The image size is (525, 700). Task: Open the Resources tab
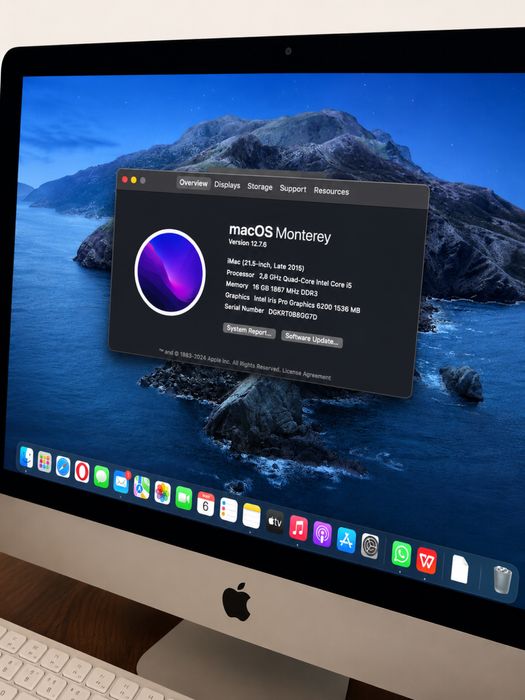(x=331, y=191)
